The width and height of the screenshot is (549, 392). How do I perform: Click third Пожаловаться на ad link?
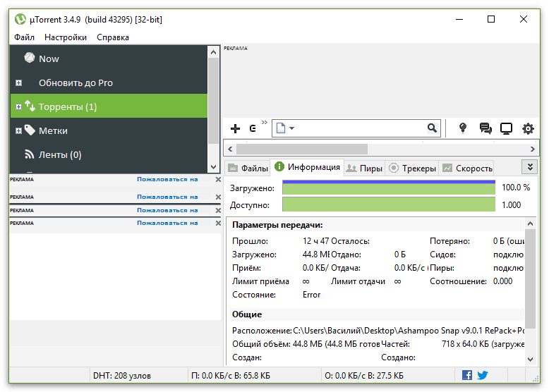167,210
